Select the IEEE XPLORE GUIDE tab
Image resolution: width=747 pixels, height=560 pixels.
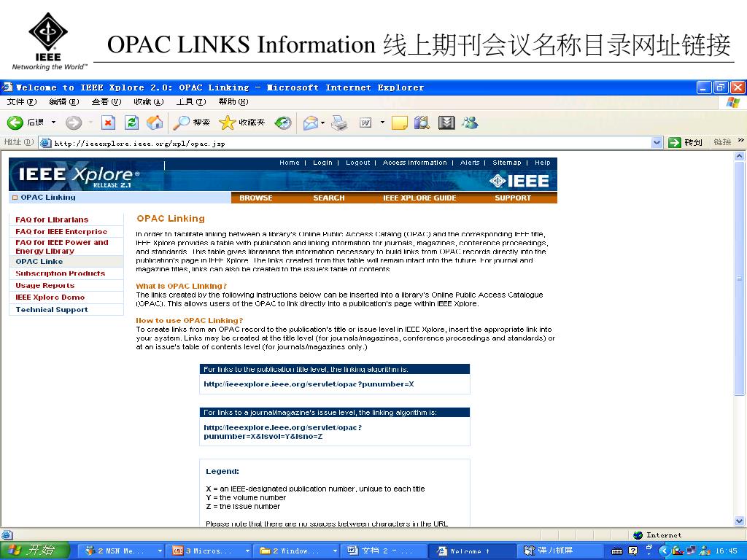coord(419,198)
